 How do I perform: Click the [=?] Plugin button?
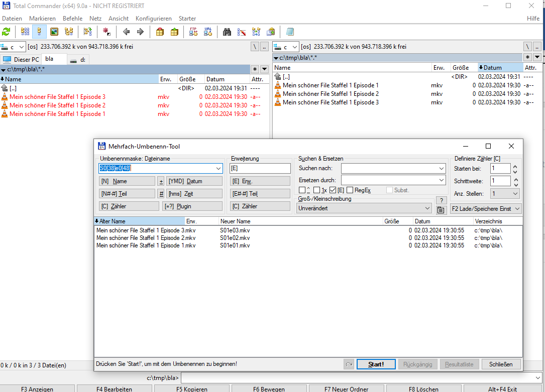(192, 206)
